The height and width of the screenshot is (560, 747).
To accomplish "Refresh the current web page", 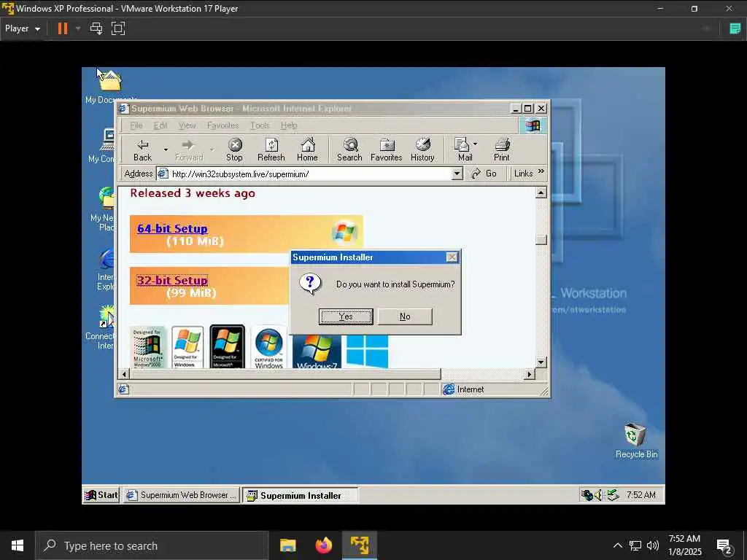I will click(271, 150).
